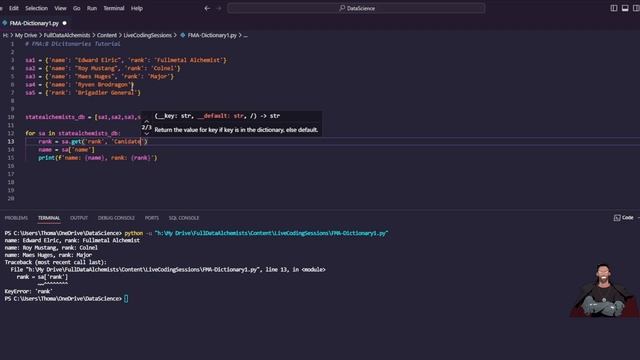Click the Code terminal profile icon
Image resolution: width=640 pixels, height=360 pixels.
pyautogui.click(x=617, y=218)
